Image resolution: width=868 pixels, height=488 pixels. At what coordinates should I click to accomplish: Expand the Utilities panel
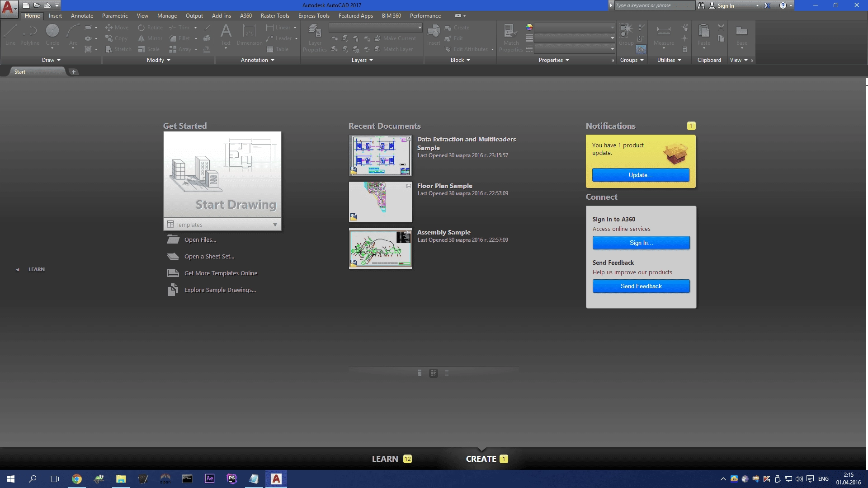coord(669,60)
